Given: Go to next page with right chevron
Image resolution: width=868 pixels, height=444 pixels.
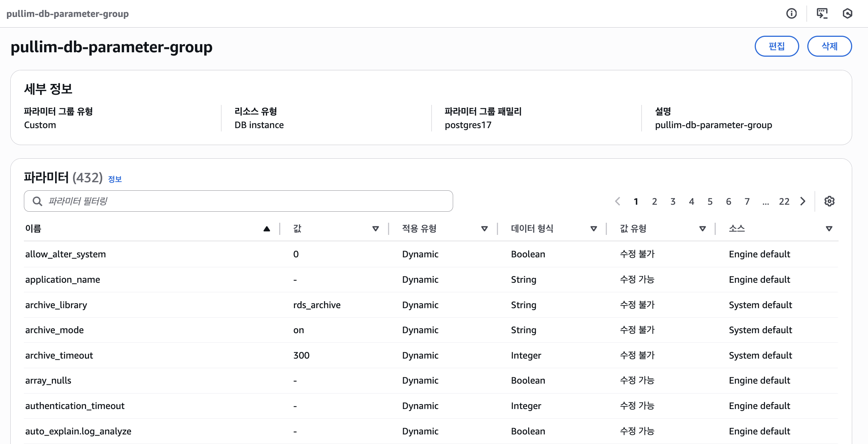Looking at the screenshot, I should pyautogui.click(x=803, y=201).
